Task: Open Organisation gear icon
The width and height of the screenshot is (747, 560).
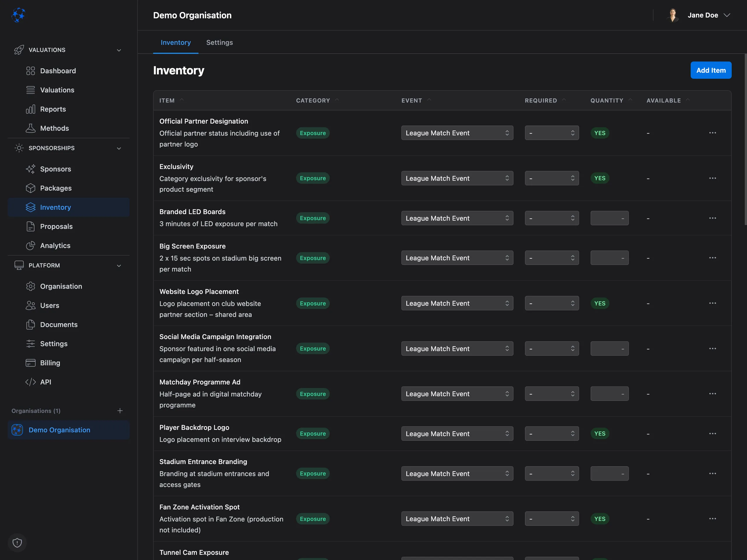Action: click(30, 286)
